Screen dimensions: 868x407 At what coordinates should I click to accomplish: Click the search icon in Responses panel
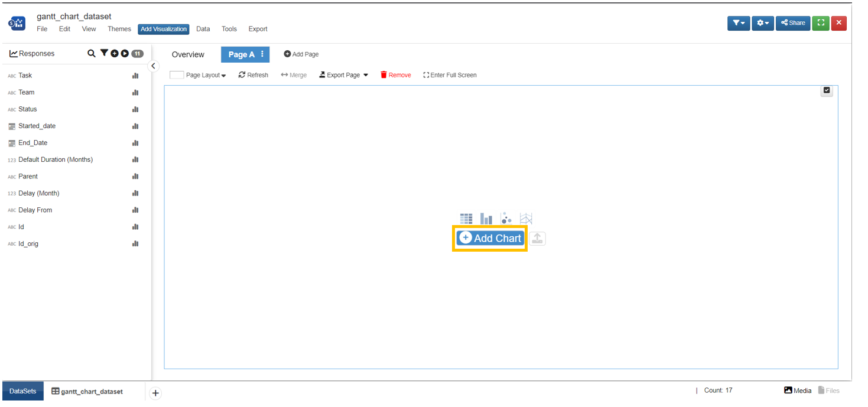[x=92, y=53]
